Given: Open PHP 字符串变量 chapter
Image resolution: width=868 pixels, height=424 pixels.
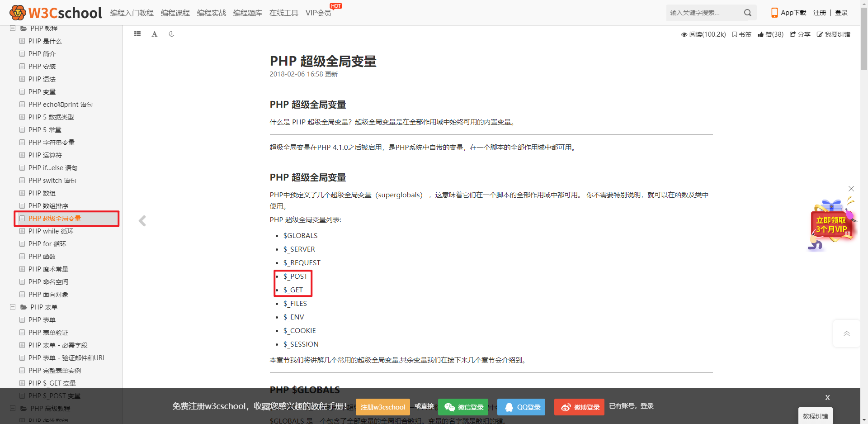Looking at the screenshot, I should click(x=52, y=143).
